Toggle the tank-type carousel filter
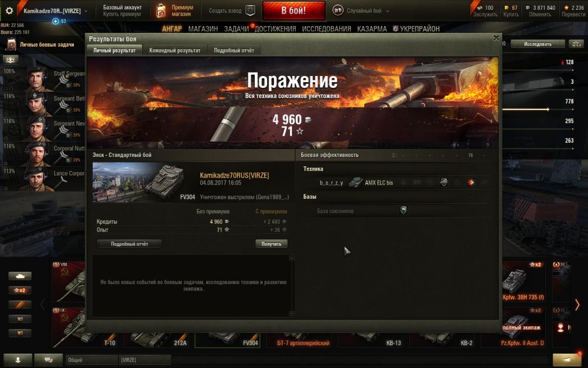 [x=20, y=276]
